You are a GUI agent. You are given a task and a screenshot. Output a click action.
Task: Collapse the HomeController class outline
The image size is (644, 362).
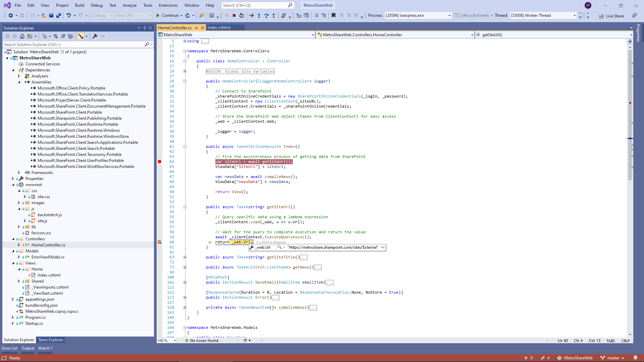(185, 61)
